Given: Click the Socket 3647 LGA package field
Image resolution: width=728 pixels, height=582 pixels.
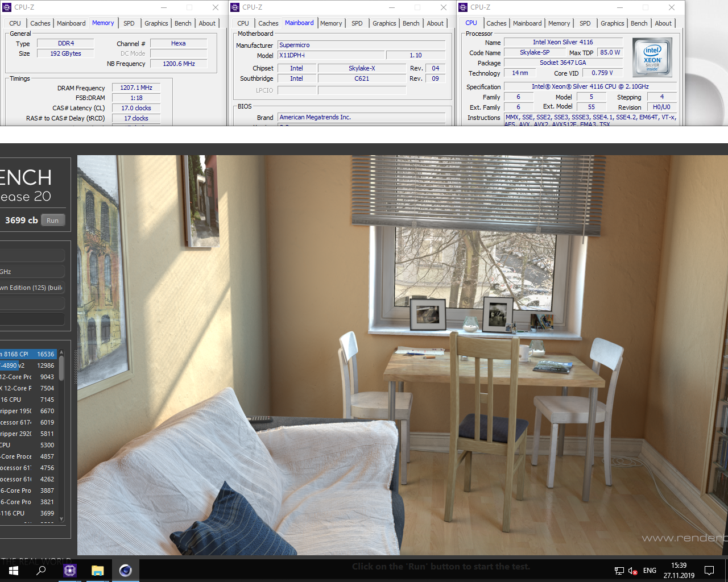Looking at the screenshot, I should coord(563,63).
